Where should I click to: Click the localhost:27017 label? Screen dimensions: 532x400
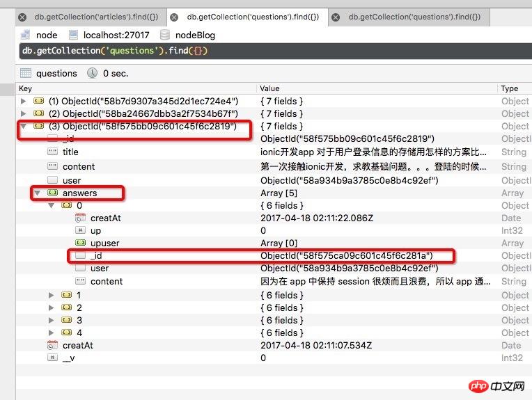(116, 35)
